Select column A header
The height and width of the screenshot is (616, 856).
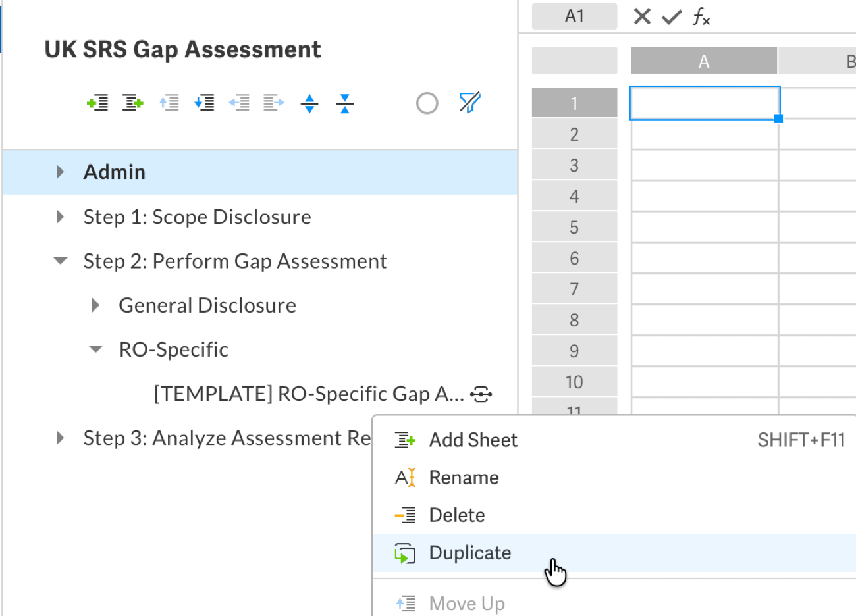pos(704,61)
